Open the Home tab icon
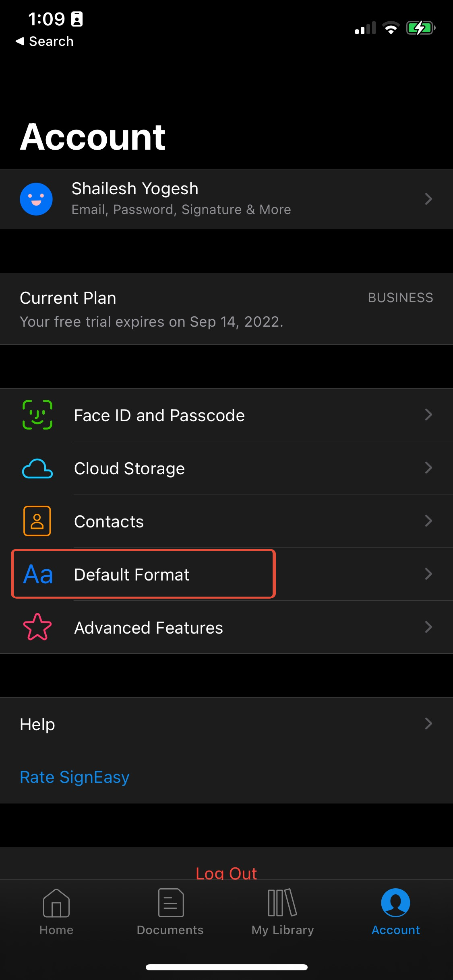The image size is (453, 980). point(56,903)
